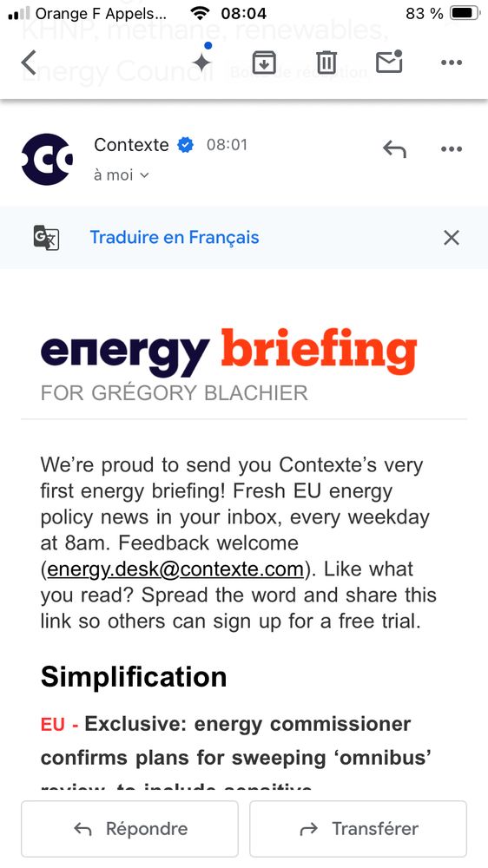Mark email as unread with envelope icon

[389, 62]
